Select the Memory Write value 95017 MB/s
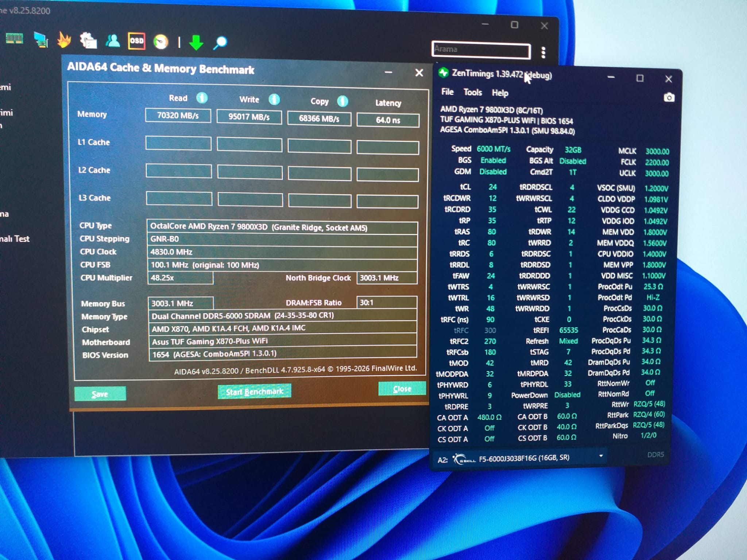This screenshot has width=747, height=560. coord(249,117)
